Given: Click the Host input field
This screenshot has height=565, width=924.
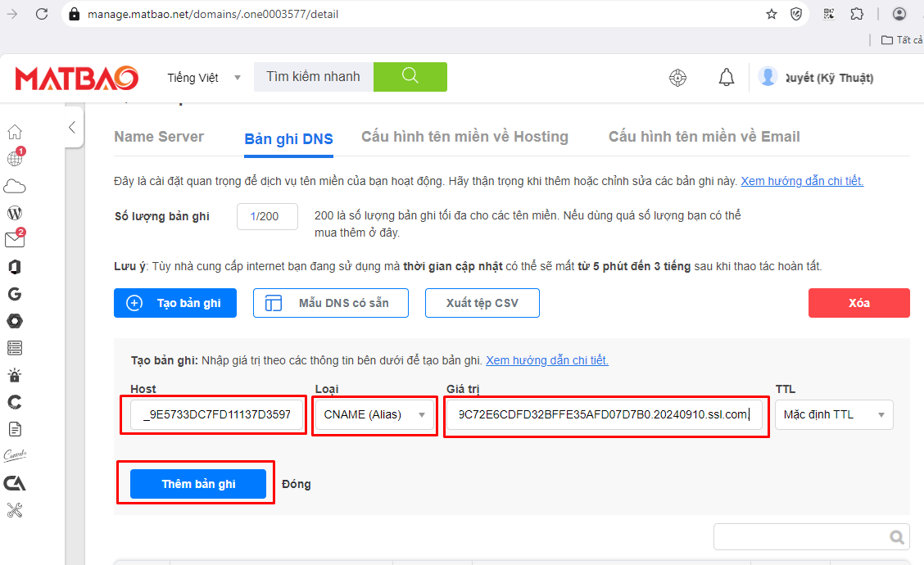Looking at the screenshot, I should [x=217, y=414].
